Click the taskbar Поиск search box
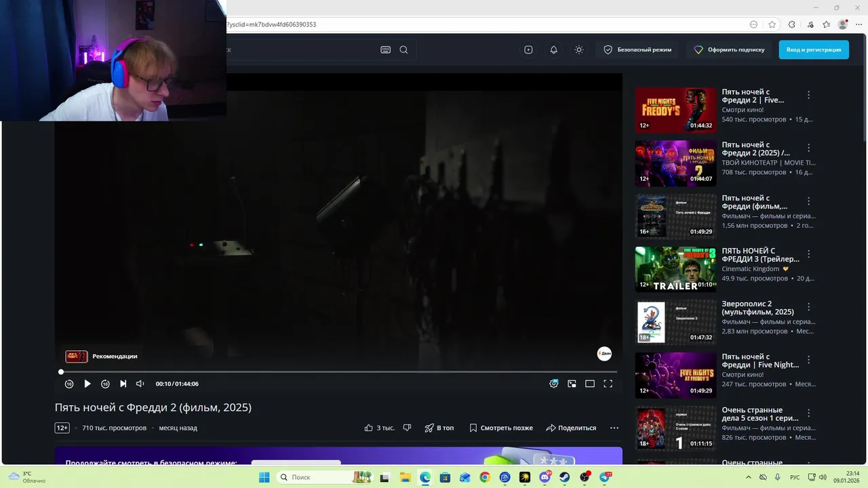Image resolution: width=868 pixels, height=488 pixels. click(x=325, y=477)
